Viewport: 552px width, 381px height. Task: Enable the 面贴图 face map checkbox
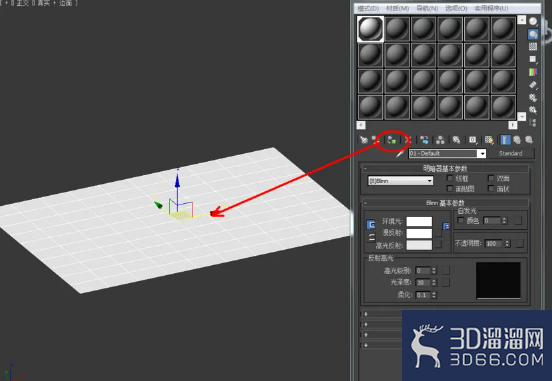click(450, 189)
